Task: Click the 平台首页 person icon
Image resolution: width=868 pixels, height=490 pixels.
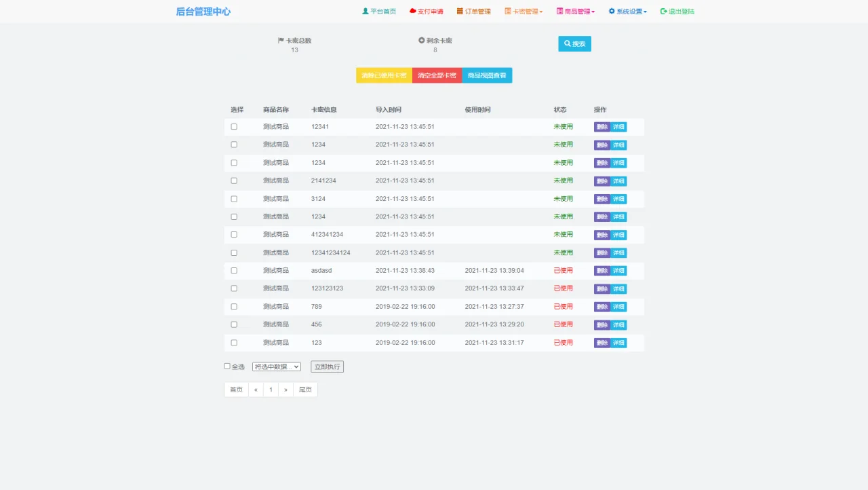Action: point(366,11)
